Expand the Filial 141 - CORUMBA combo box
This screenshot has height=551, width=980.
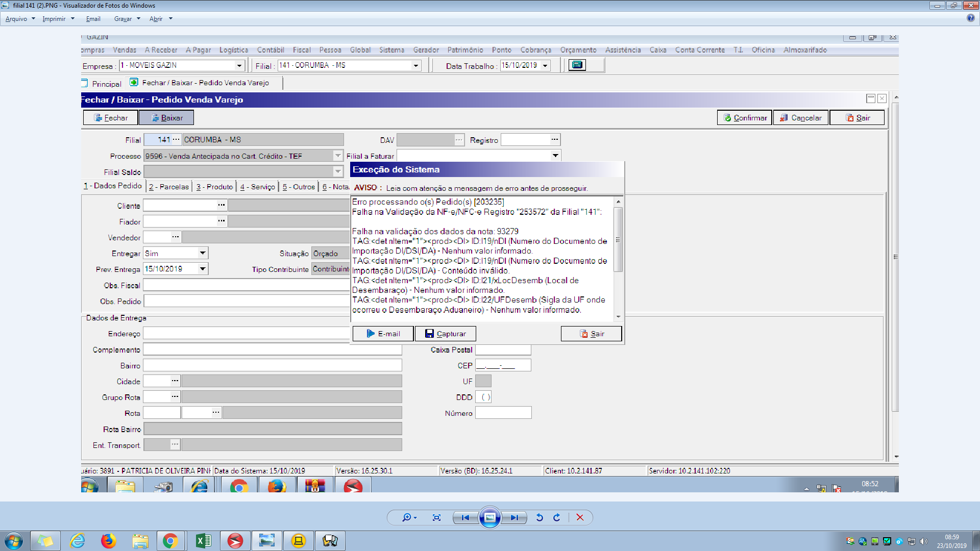pyautogui.click(x=415, y=65)
